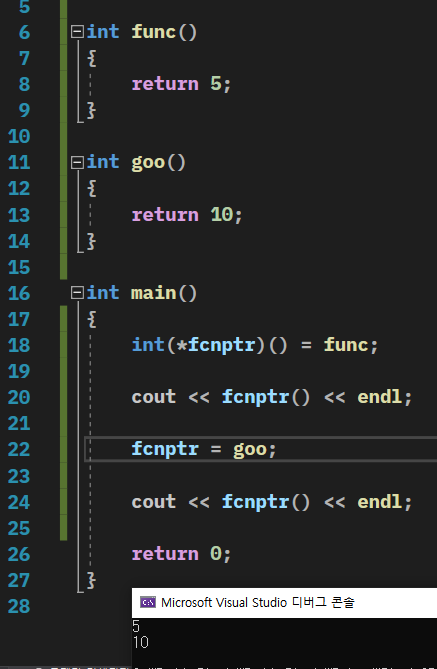This screenshot has width=437, height=669.
Task: Click console output value 5
Action: (136, 626)
